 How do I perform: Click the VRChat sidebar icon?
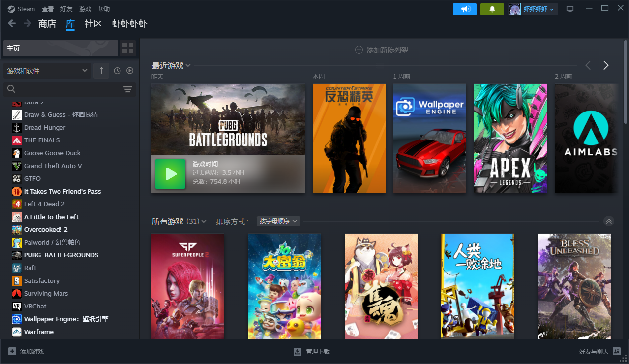click(x=17, y=306)
